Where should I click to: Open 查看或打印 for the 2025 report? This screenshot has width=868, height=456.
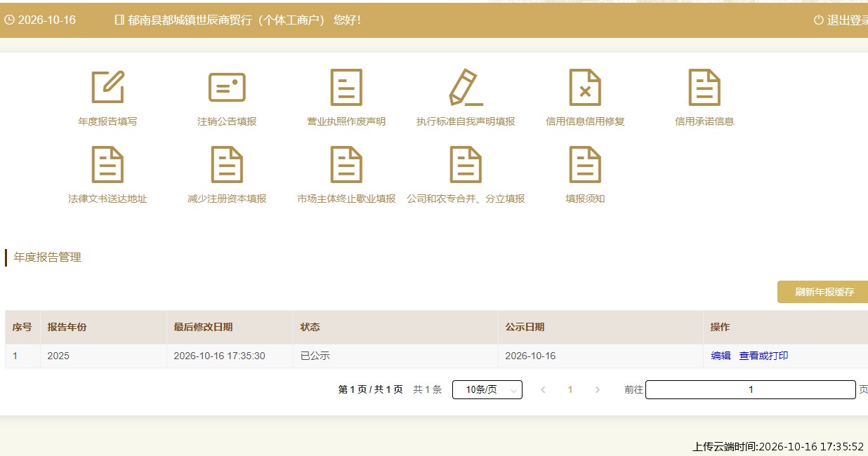pos(763,356)
